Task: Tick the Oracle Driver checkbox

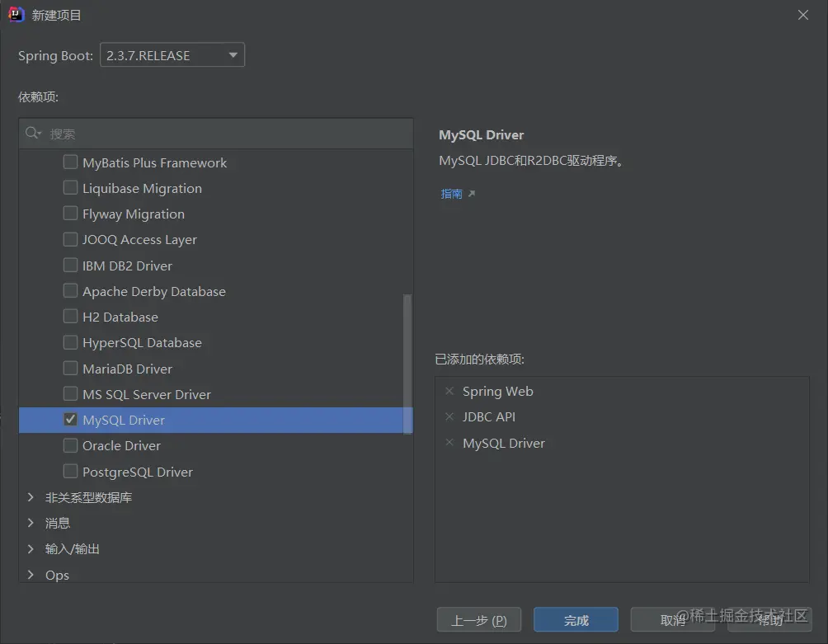Action: point(70,445)
